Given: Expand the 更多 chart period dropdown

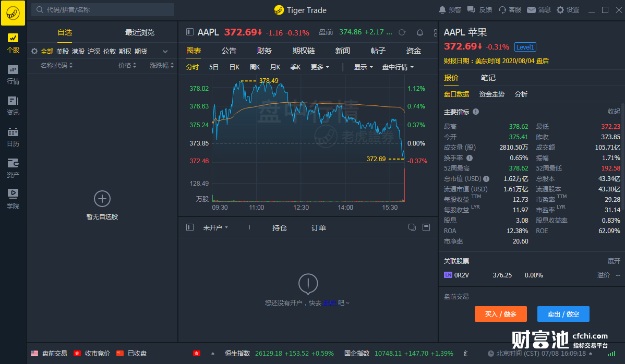Looking at the screenshot, I should [320, 67].
